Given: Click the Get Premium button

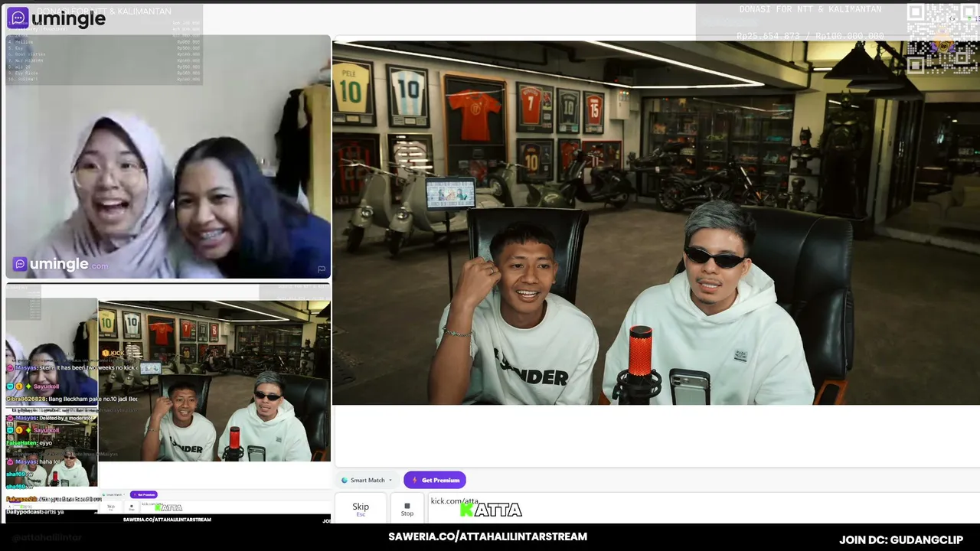Looking at the screenshot, I should click(x=435, y=480).
